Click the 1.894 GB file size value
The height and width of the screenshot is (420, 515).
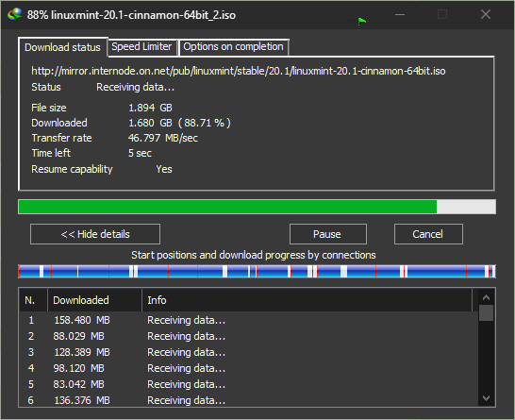150,108
